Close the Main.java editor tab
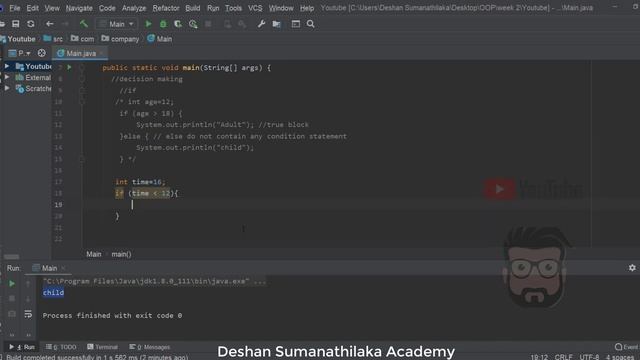 pyautogui.click(x=102, y=53)
